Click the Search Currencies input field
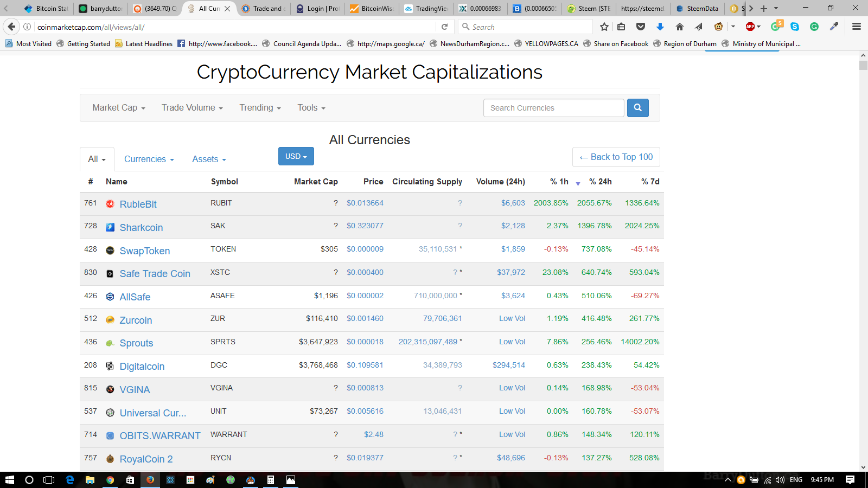The width and height of the screenshot is (868, 488). (x=553, y=108)
